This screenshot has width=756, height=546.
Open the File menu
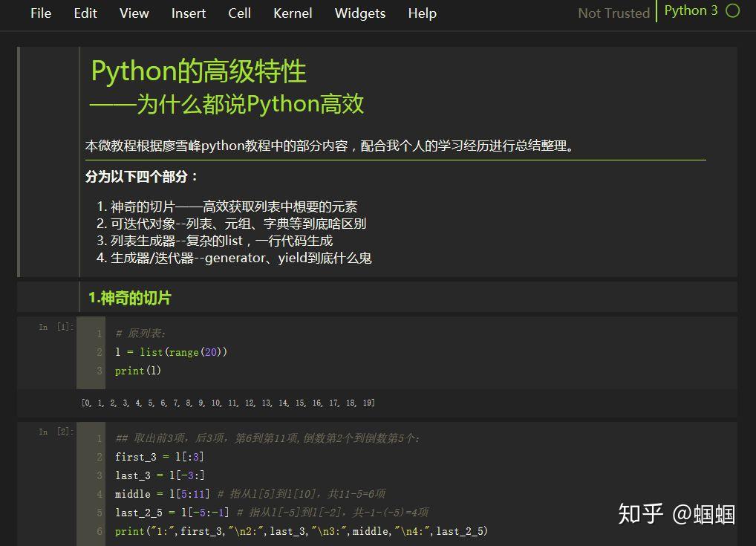(40, 13)
